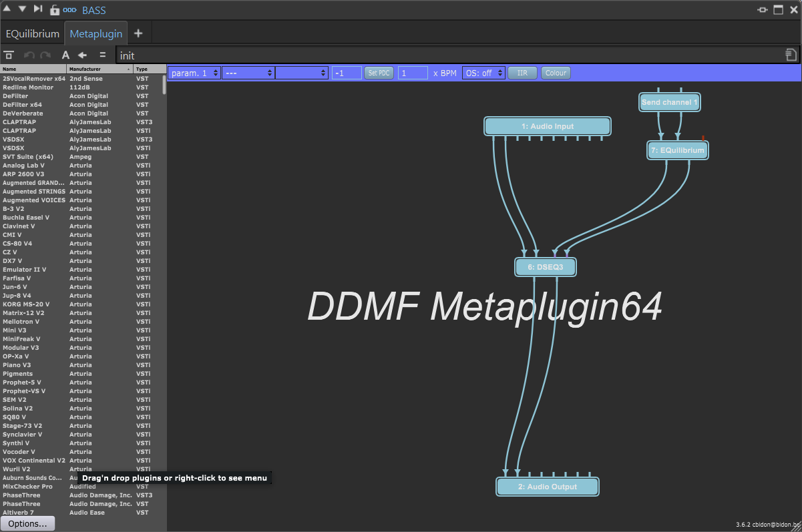This screenshot has width=802, height=532.
Task: Toggle oversampling with the OS: off control
Action: point(483,73)
